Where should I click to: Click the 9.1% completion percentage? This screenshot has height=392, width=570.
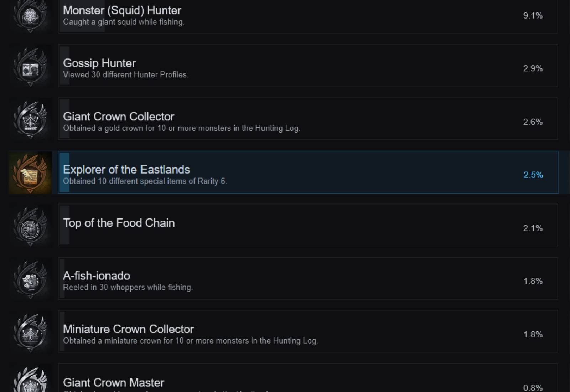pos(533,16)
